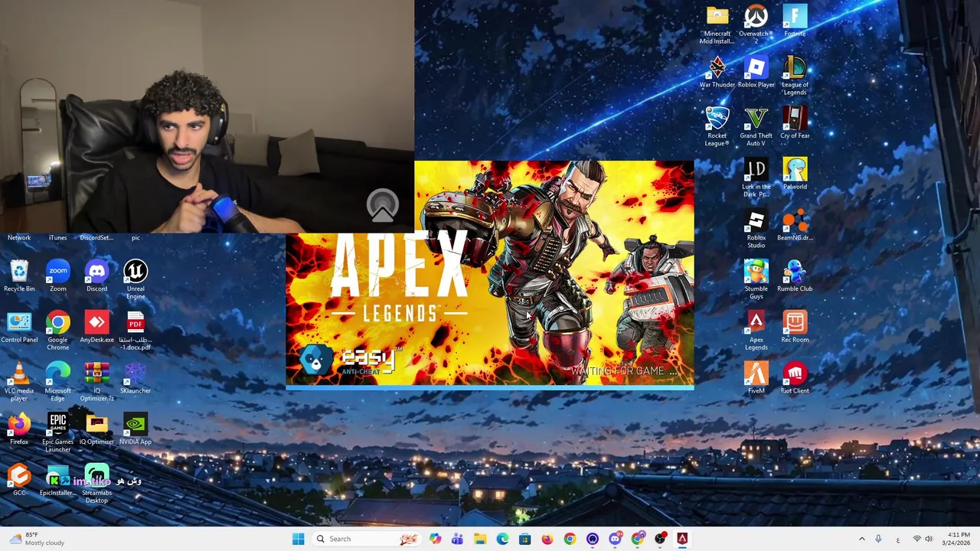Select the Google Chrome desktop shortcut

(57, 331)
